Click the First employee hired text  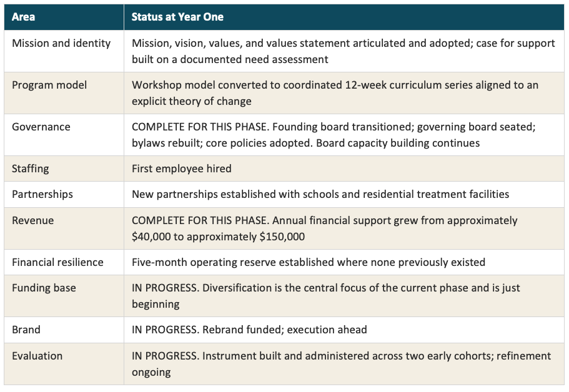[181, 169]
